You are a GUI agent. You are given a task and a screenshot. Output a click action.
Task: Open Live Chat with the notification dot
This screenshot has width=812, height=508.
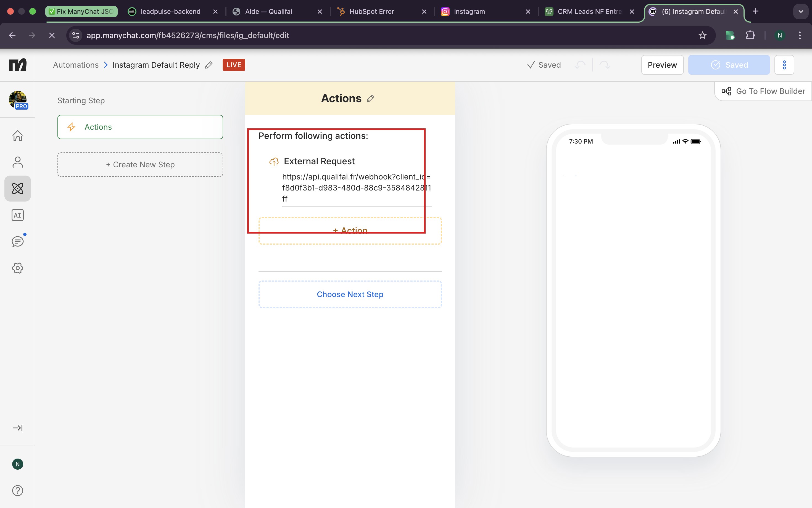point(17,241)
